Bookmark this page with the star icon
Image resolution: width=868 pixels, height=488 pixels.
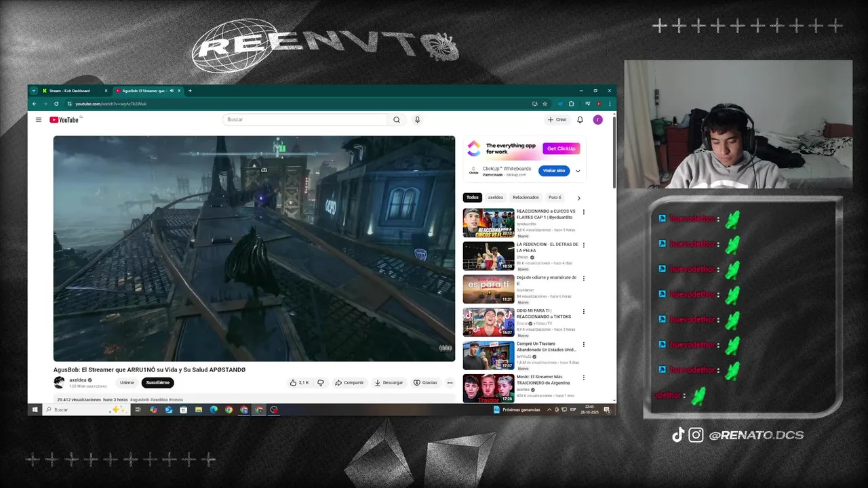(545, 104)
